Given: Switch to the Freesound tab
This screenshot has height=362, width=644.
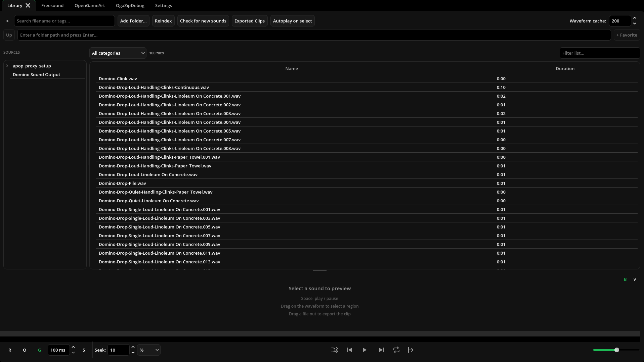Looking at the screenshot, I should click(52, 5).
